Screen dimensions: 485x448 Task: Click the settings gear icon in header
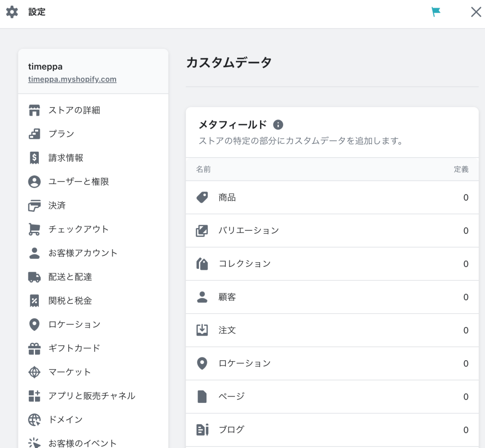click(x=12, y=12)
